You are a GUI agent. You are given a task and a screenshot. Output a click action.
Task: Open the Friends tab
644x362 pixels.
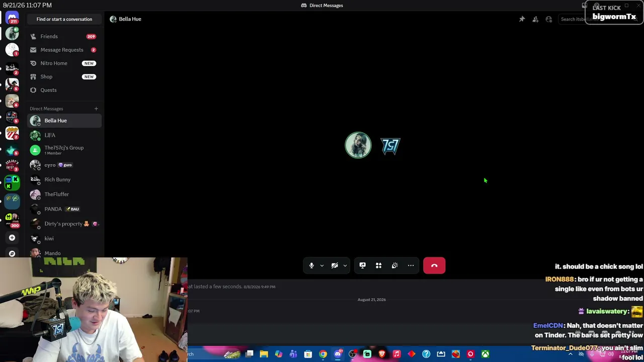[x=63, y=36]
